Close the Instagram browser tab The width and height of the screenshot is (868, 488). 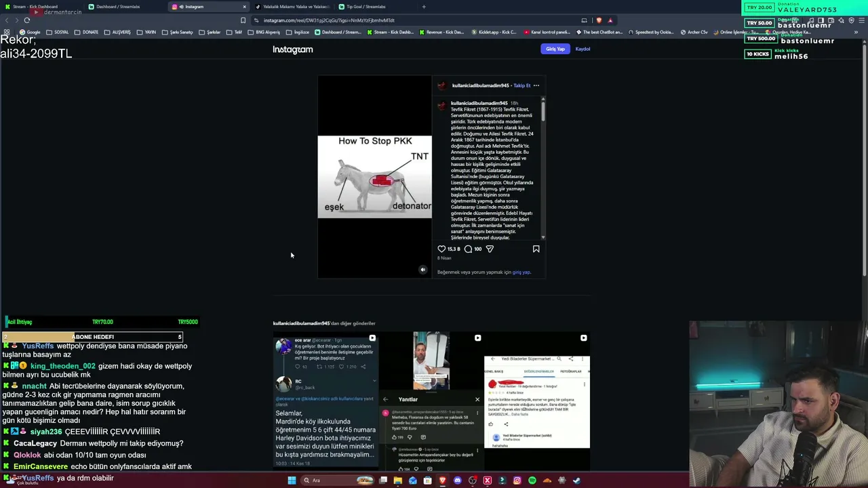click(x=244, y=7)
